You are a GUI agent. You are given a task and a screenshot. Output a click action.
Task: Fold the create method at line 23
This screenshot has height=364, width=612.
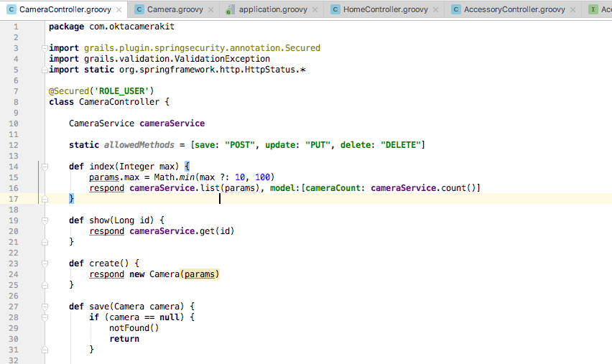45,263
